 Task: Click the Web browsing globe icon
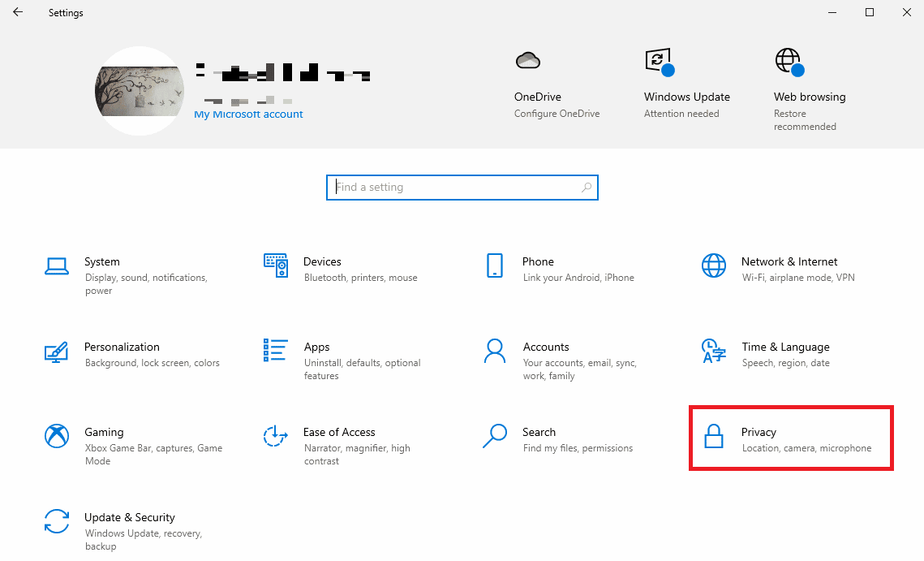(x=789, y=62)
